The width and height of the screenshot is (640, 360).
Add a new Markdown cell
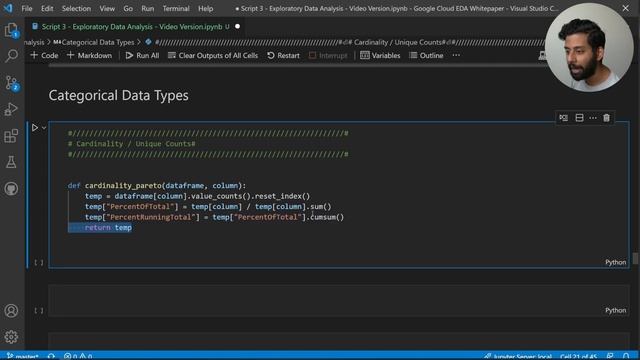coord(89,56)
